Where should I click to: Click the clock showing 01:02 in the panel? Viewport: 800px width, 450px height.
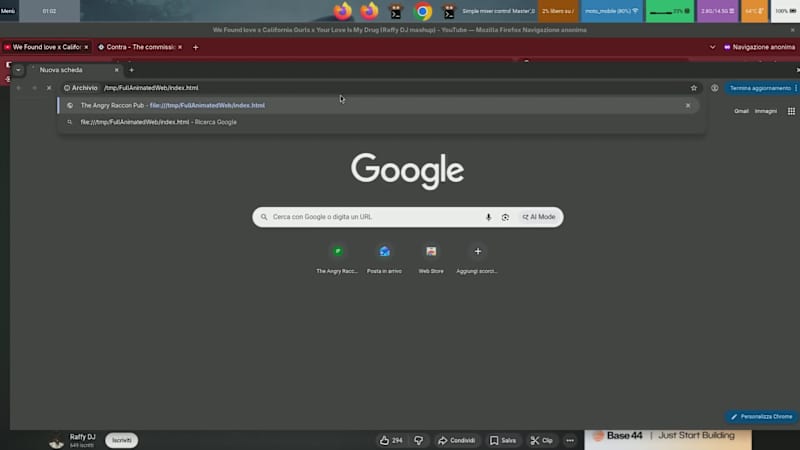[x=49, y=11]
